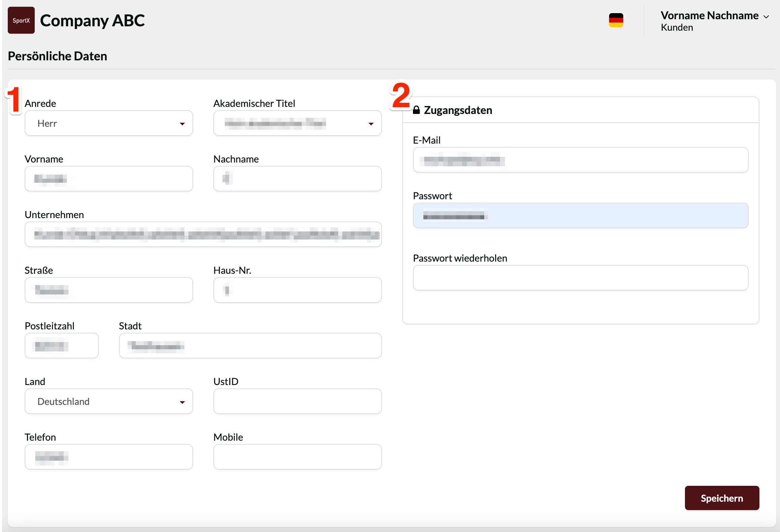Image resolution: width=780 pixels, height=532 pixels.
Task: Click the Company ABC header title
Action: tap(92, 21)
